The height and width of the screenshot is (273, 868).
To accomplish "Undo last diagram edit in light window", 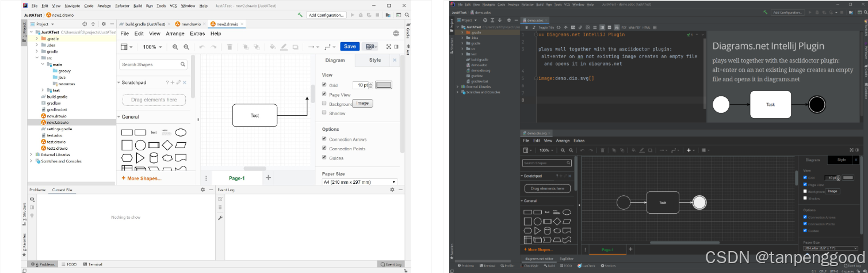I will [202, 47].
